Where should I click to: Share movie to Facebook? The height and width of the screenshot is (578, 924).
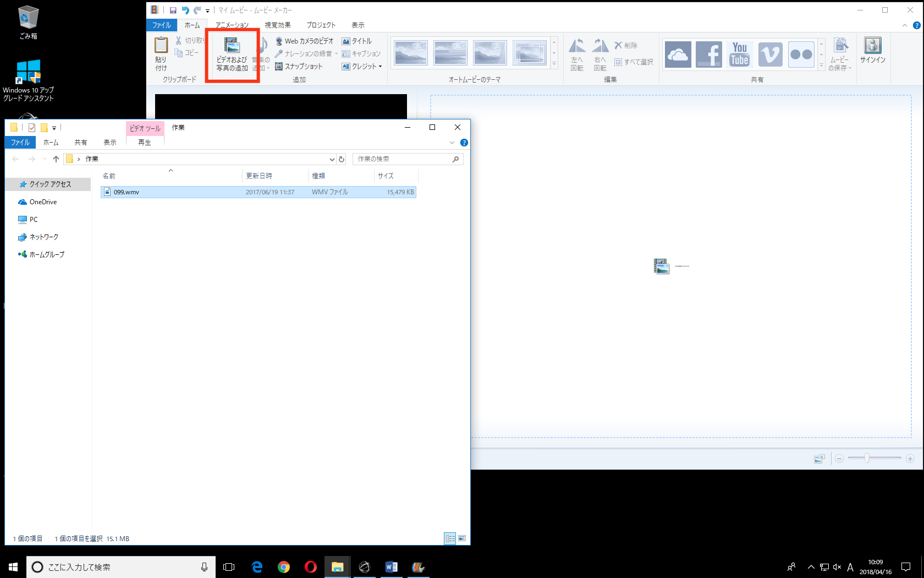click(x=708, y=54)
